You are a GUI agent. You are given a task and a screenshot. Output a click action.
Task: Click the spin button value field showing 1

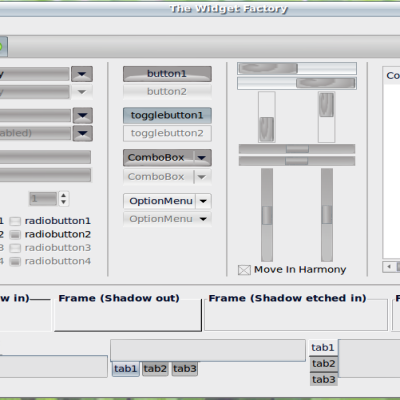pyautogui.click(x=43, y=199)
